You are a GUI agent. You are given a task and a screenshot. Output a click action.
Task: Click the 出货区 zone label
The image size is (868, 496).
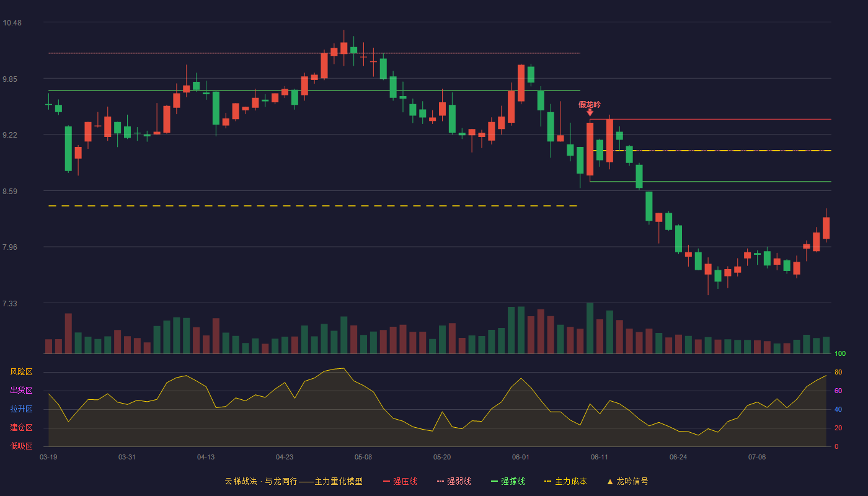(x=21, y=391)
